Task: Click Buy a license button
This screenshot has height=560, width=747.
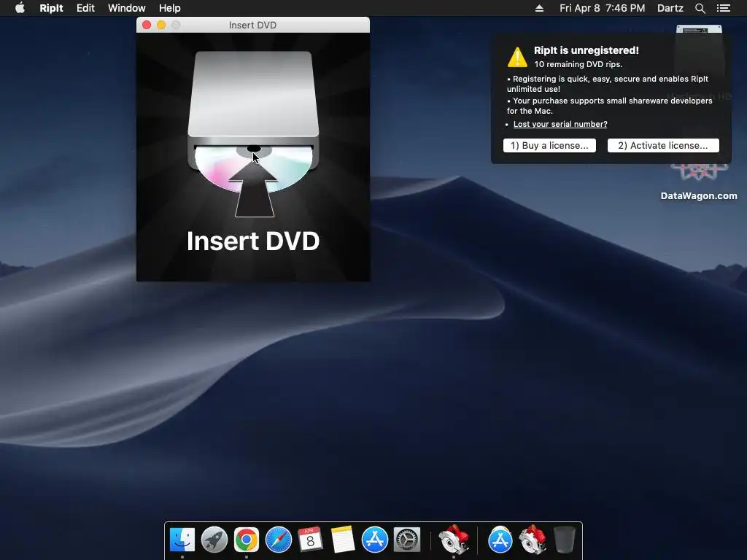Action: point(549,146)
